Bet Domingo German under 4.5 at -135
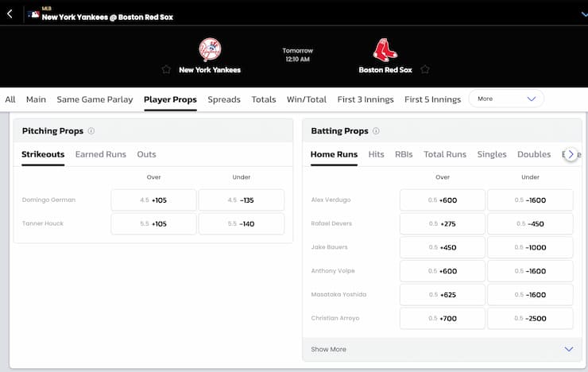This screenshot has height=372, width=588. tap(241, 200)
